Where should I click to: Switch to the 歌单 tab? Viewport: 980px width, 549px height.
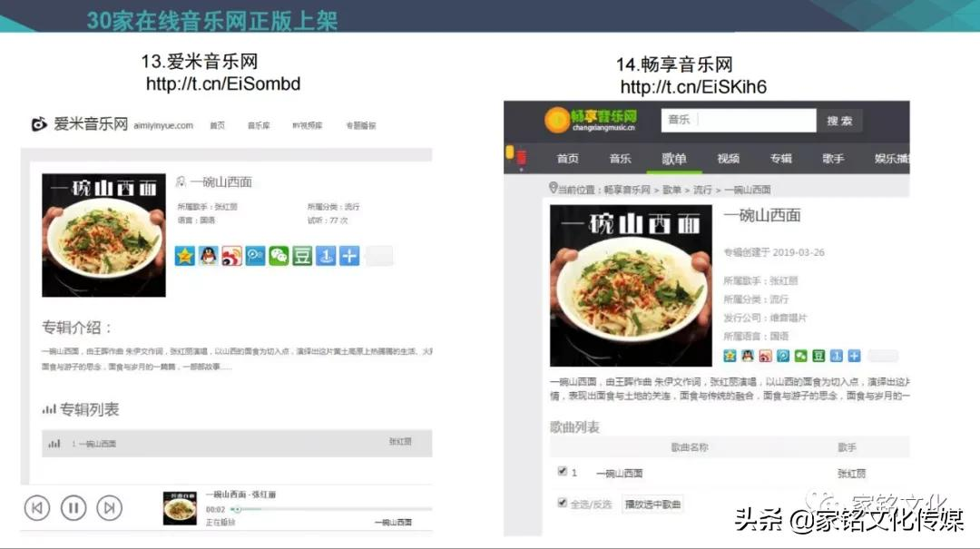pyautogui.click(x=674, y=157)
